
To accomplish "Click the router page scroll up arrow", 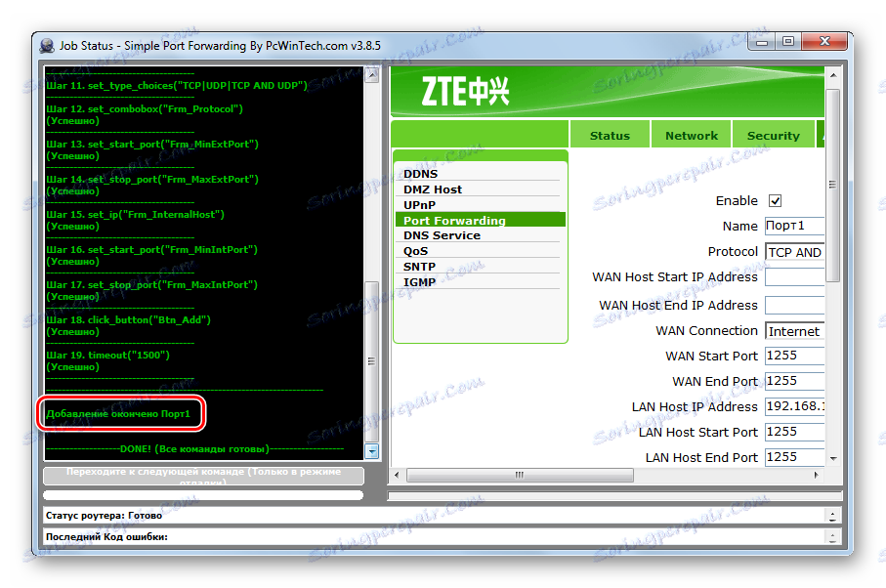I will coord(833,74).
